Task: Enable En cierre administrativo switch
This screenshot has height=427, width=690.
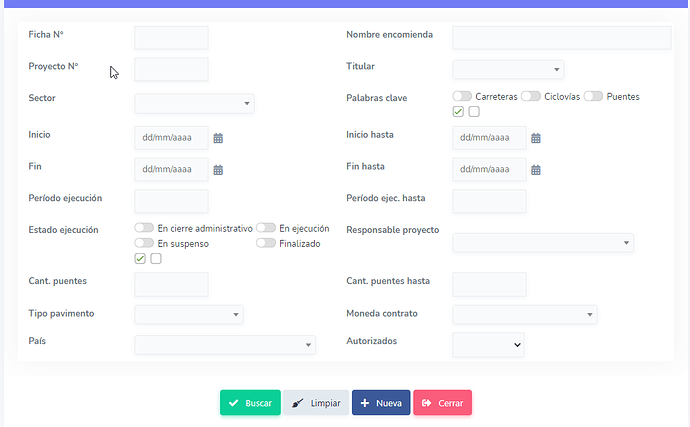Action: (144, 228)
